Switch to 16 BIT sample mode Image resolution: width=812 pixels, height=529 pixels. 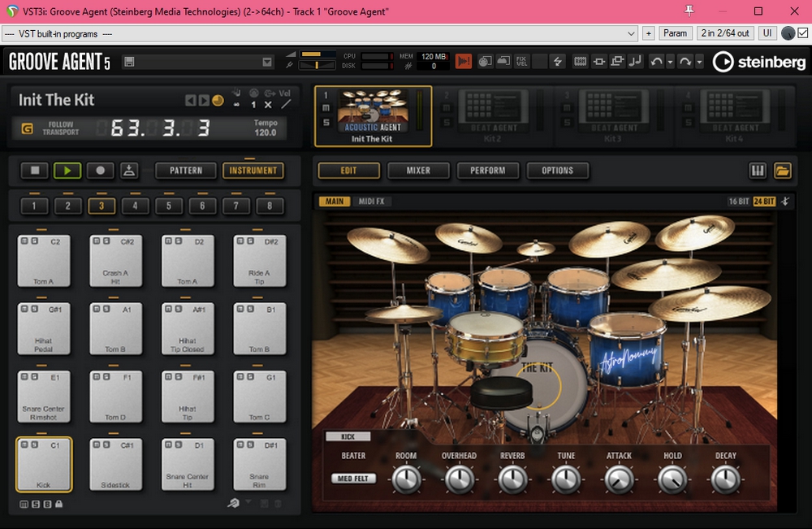[738, 201]
